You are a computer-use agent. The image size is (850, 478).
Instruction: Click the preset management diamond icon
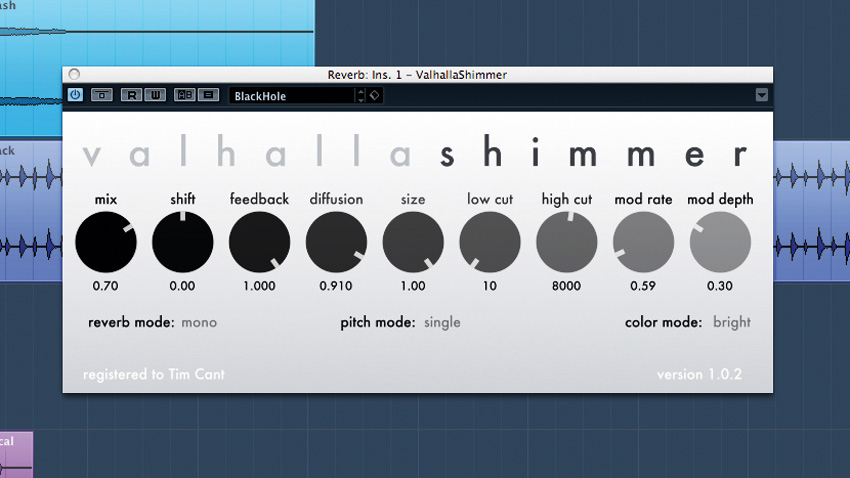(x=375, y=95)
